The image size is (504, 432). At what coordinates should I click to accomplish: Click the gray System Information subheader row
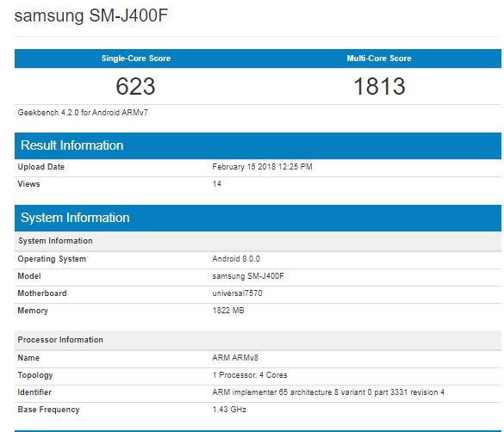(x=258, y=241)
